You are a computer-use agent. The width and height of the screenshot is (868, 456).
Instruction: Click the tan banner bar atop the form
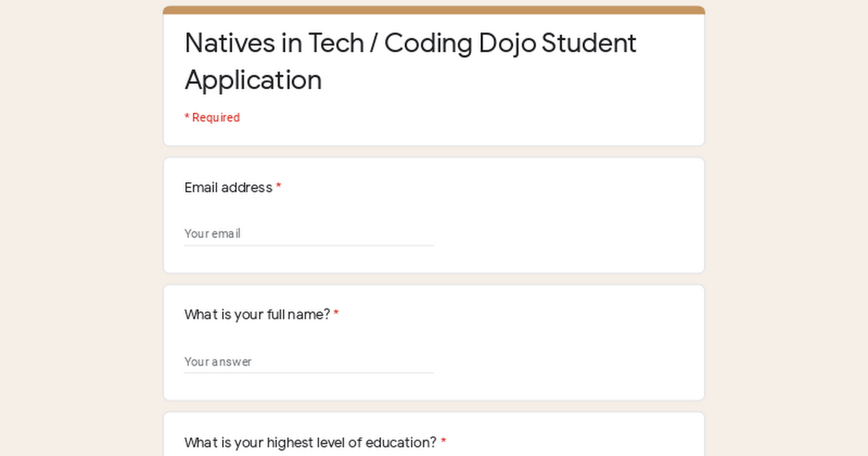pyautogui.click(x=434, y=10)
